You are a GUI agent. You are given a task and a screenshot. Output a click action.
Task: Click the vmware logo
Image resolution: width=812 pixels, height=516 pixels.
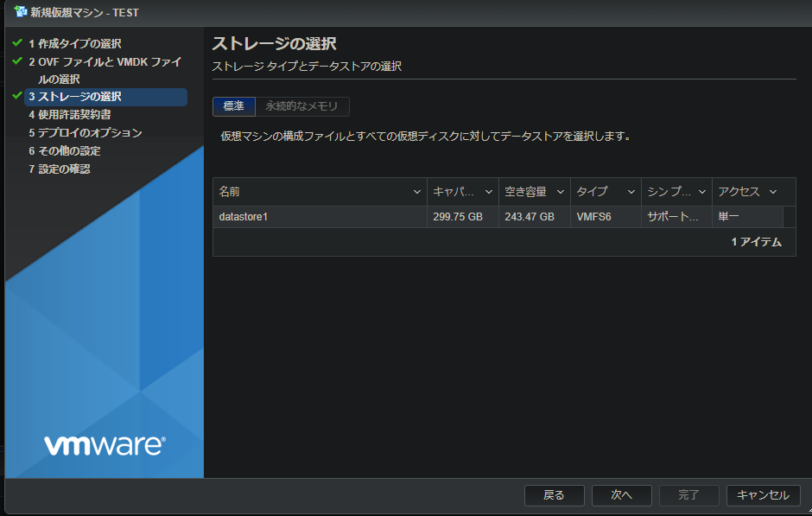click(103, 443)
